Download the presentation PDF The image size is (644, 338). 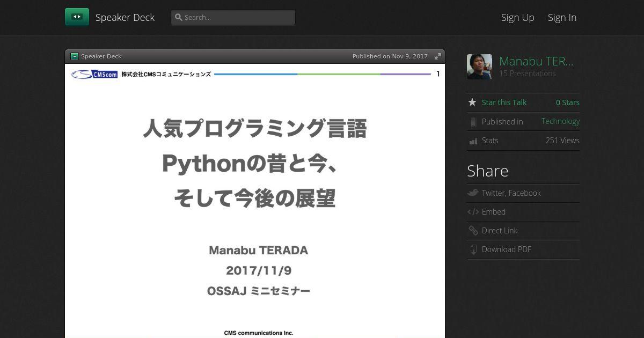click(507, 249)
